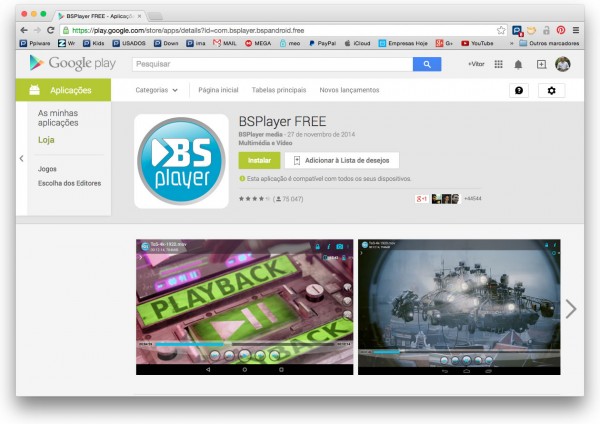The height and width of the screenshot is (424, 600).
Task: Click the blue search magnifier button
Action: click(427, 64)
